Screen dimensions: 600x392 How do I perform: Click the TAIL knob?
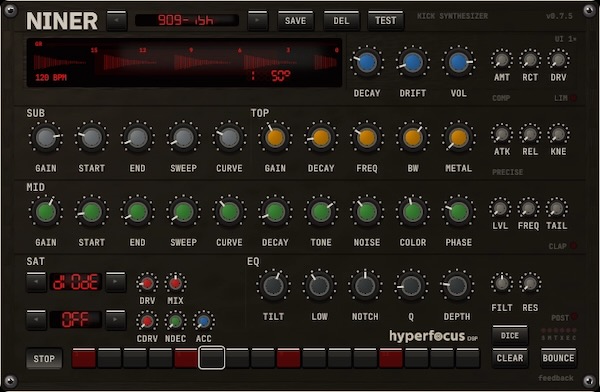556,209
